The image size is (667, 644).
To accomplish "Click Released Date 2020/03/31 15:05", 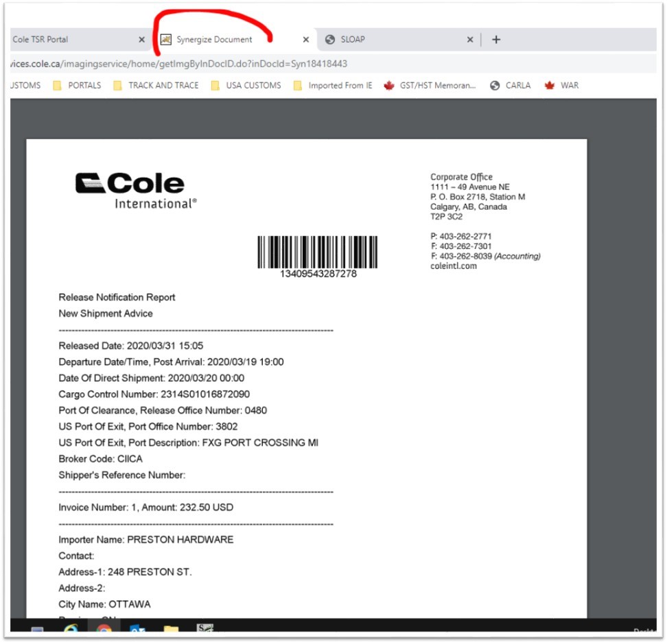I will [131, 346].
